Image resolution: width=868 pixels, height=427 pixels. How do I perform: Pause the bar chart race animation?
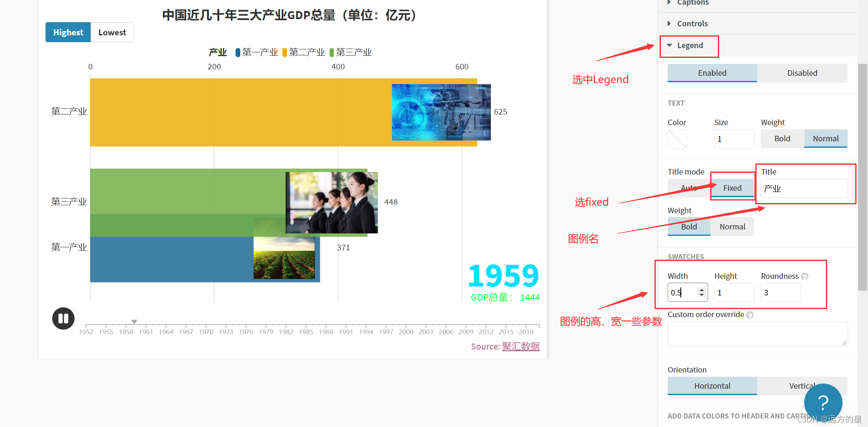[63, 318]
